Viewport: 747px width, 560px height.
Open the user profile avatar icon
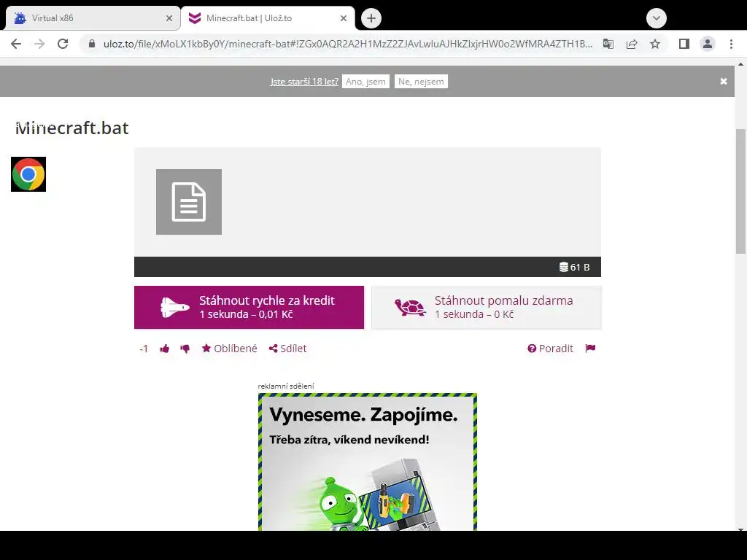tap(708, 44)
